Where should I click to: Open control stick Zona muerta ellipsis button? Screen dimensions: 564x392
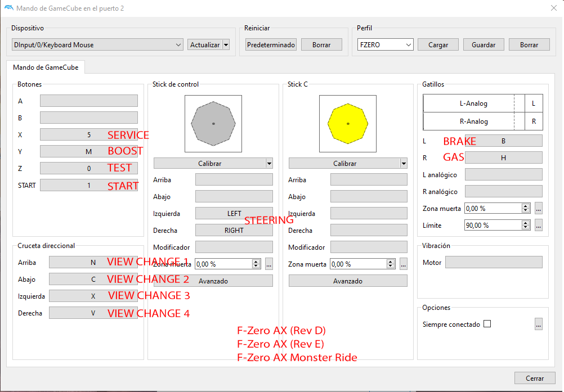[x=268, y=264]
